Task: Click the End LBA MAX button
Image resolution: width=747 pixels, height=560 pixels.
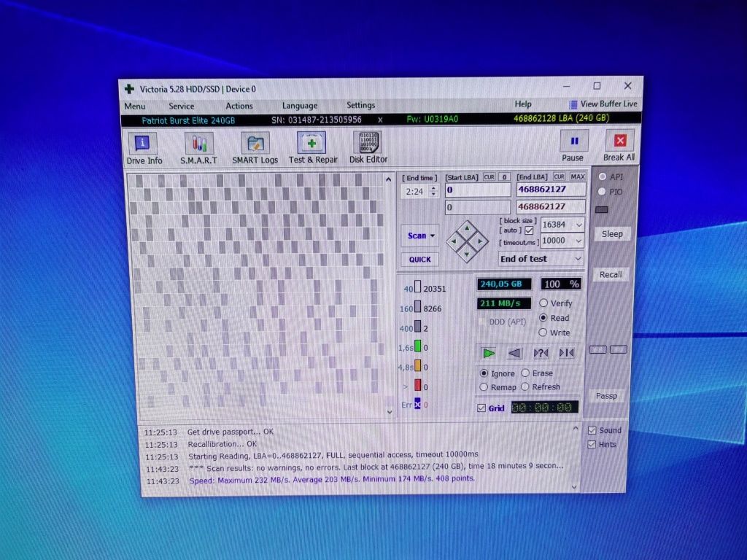Action: click(x=578, y=176)
